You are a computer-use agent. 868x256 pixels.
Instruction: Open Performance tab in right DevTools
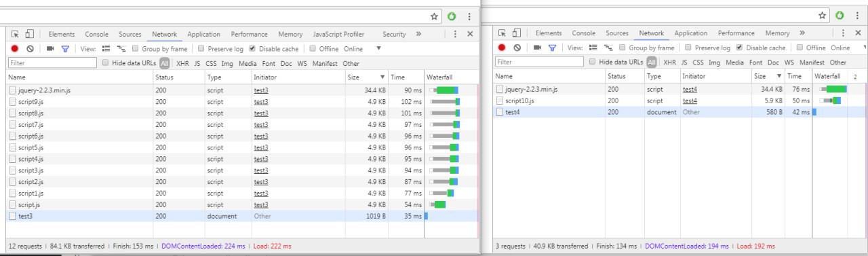(x=736, y=33)
